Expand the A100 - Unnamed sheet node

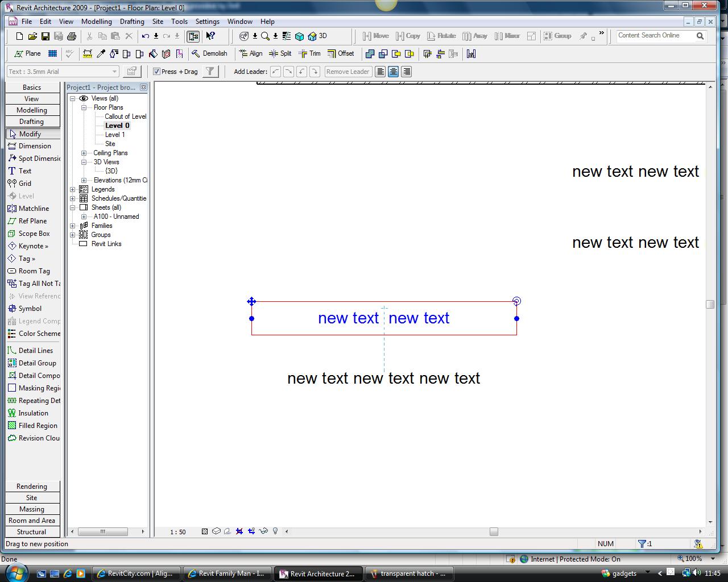[x=84, y=217]
